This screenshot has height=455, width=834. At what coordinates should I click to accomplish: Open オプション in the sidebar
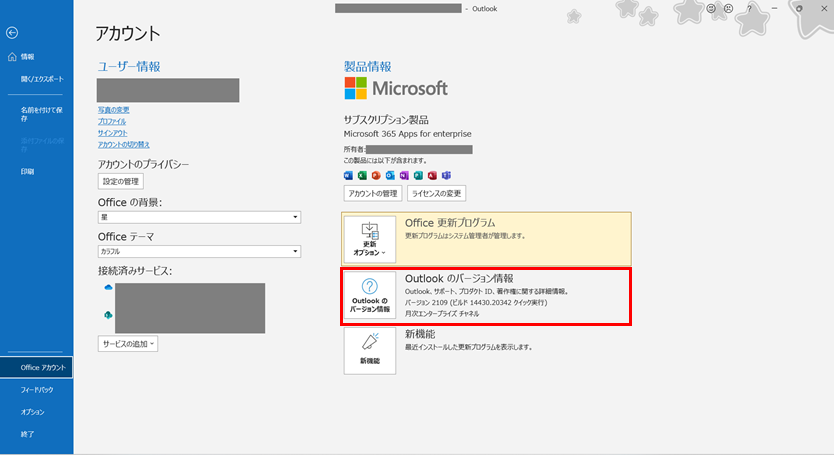point(32,412)
